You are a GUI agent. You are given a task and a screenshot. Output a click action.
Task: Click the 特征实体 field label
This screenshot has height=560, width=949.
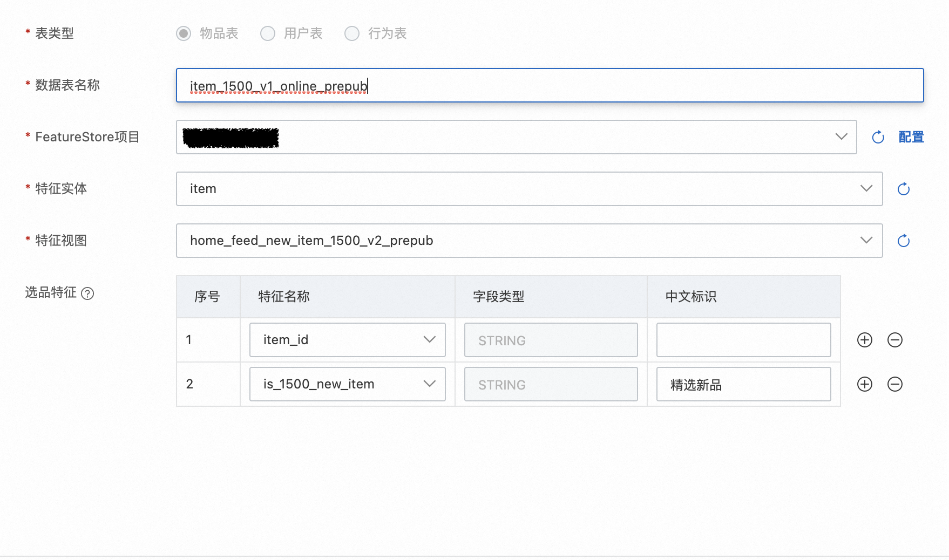point(61,189)
